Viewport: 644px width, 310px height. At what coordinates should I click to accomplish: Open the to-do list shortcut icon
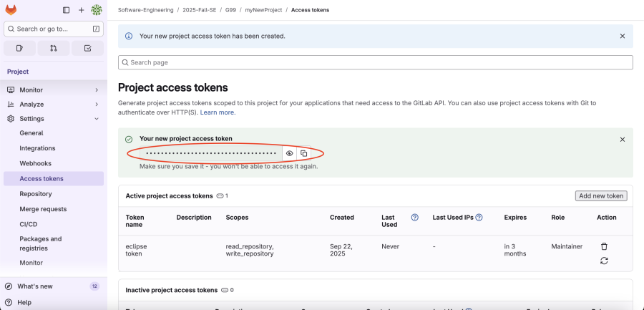pos(87,48)
